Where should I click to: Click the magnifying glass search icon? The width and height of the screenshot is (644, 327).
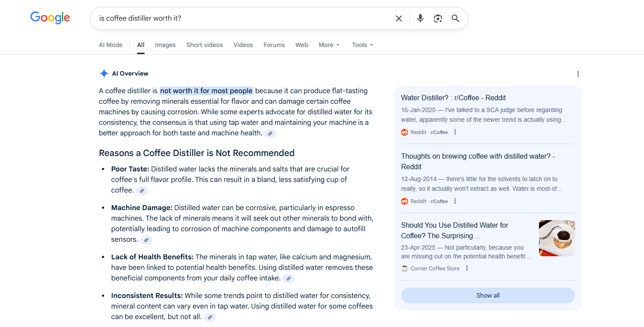[456, 18]
